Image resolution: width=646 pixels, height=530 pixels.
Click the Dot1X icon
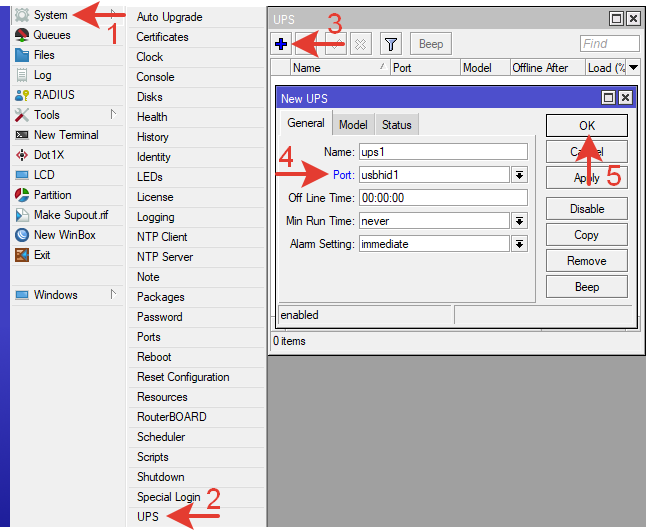[x=22, y=155]
